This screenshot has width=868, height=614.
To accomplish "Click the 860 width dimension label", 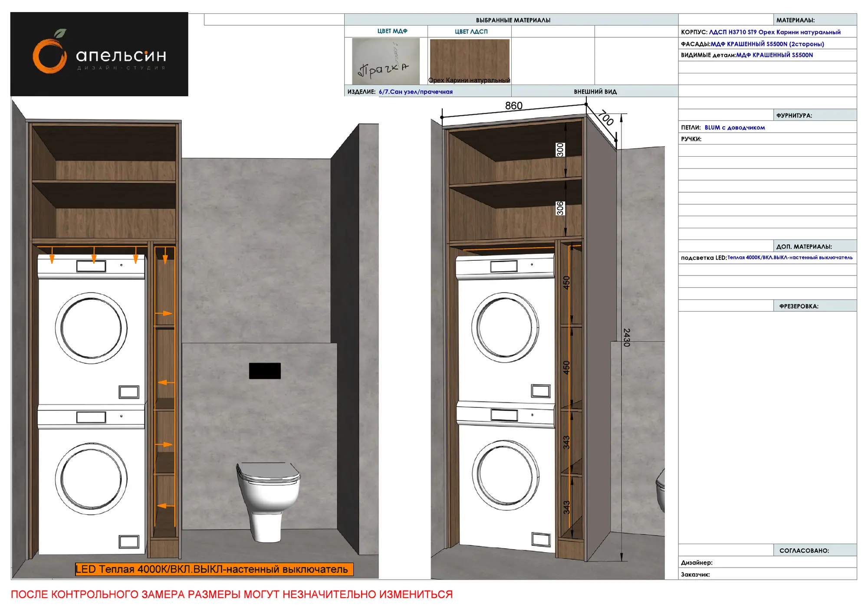I will 513,106.
